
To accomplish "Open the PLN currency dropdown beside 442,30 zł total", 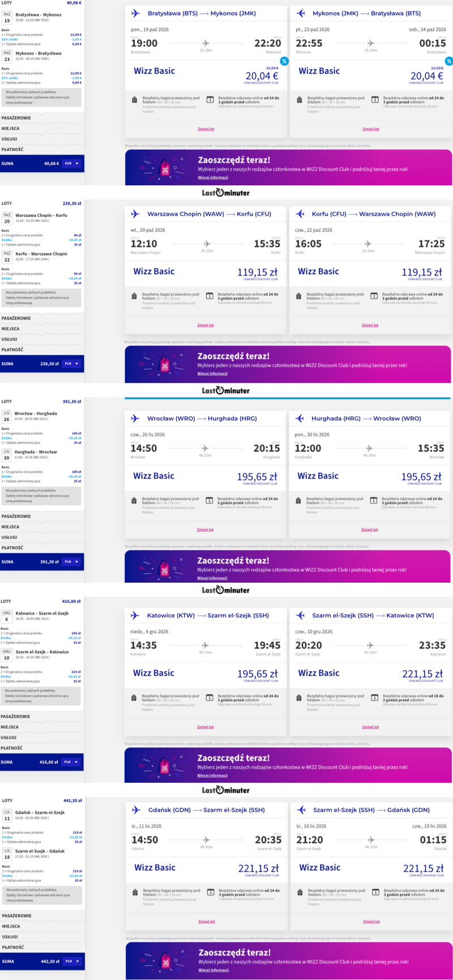I will click(72, 961).
